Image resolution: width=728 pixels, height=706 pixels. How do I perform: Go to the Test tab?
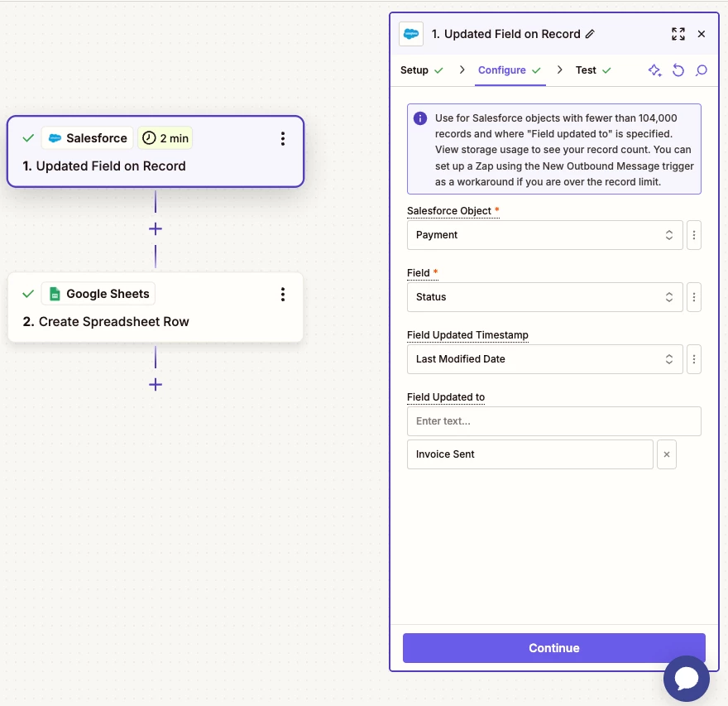593,70
